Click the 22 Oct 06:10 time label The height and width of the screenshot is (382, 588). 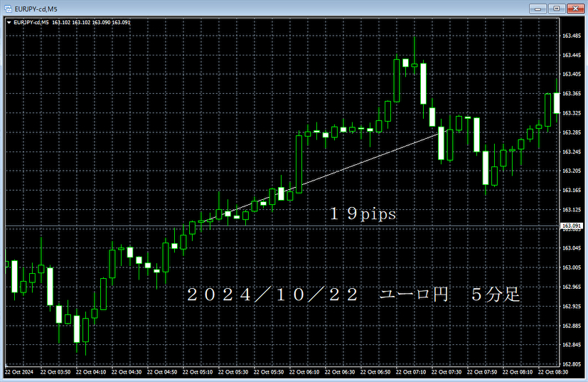click(x=304, y=372)
